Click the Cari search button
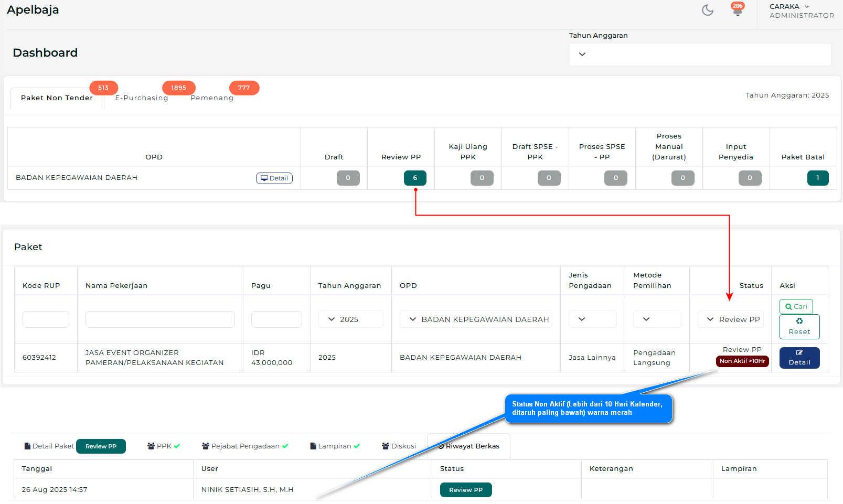This screenshot has height=504, width=843. [x=796, y=307]
